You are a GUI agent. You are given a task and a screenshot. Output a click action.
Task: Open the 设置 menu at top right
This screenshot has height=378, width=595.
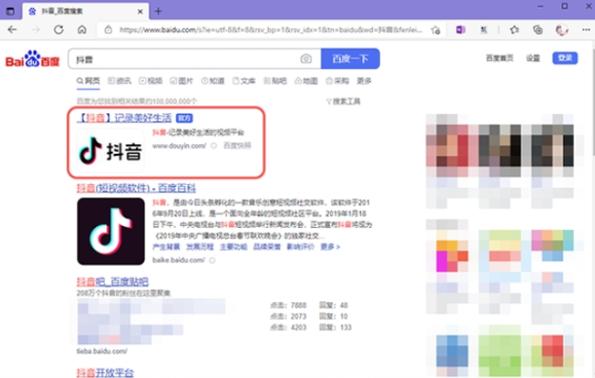533,58
